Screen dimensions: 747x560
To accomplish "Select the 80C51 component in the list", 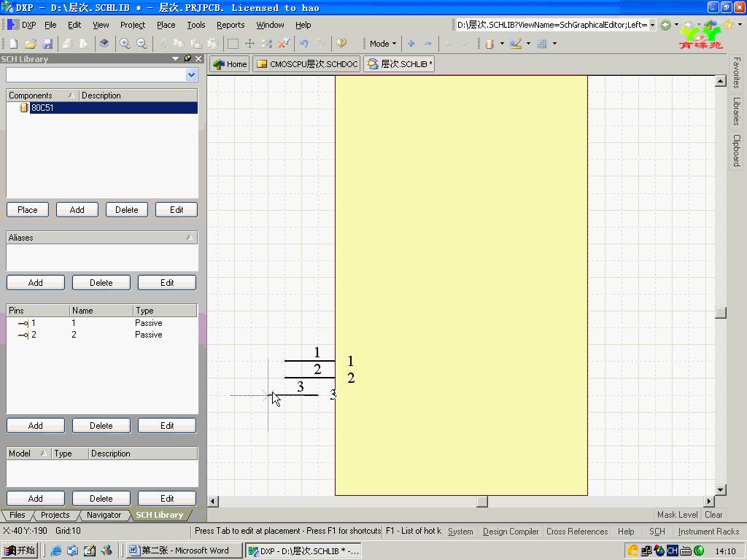I will coord(102,108).
